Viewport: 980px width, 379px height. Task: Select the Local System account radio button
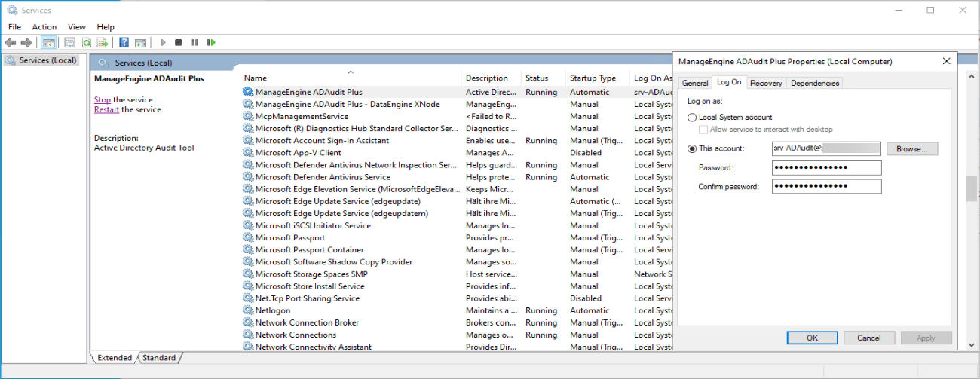click(692, 118)
